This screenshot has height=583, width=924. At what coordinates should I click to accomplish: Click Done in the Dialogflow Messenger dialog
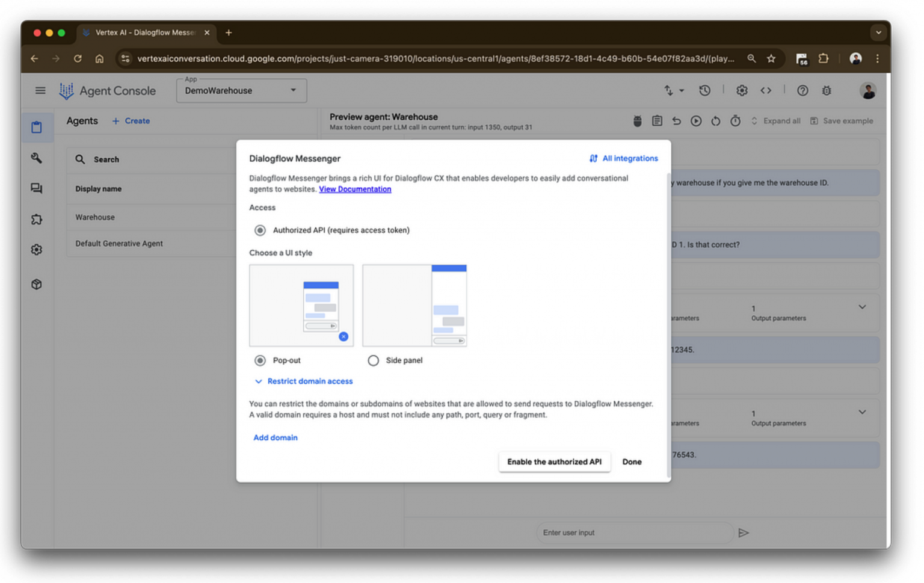pyautogui.click(x=632, y=461)
